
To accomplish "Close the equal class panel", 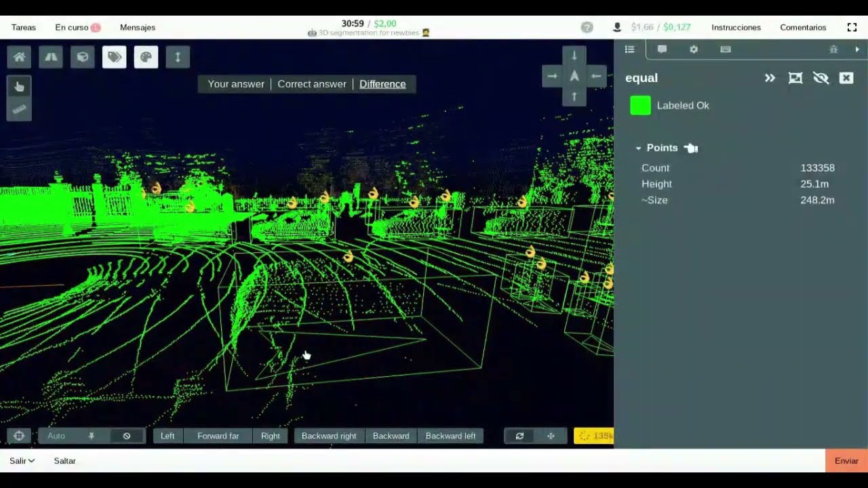I will (846, 78).
